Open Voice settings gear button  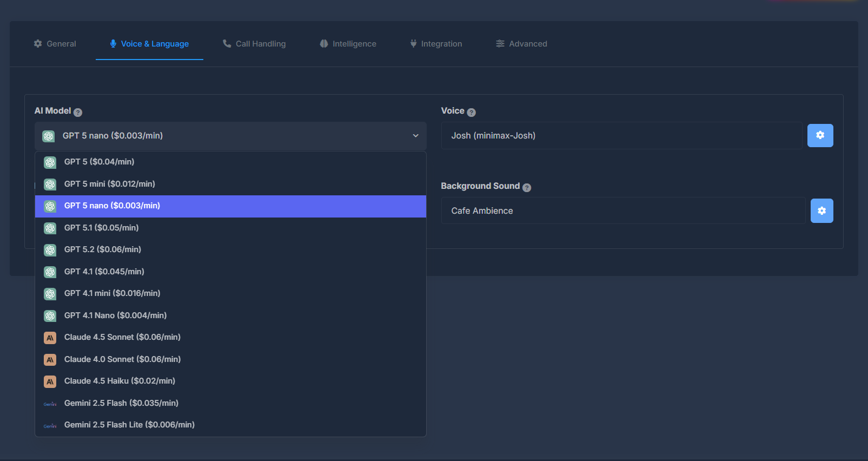pos(820,135)
